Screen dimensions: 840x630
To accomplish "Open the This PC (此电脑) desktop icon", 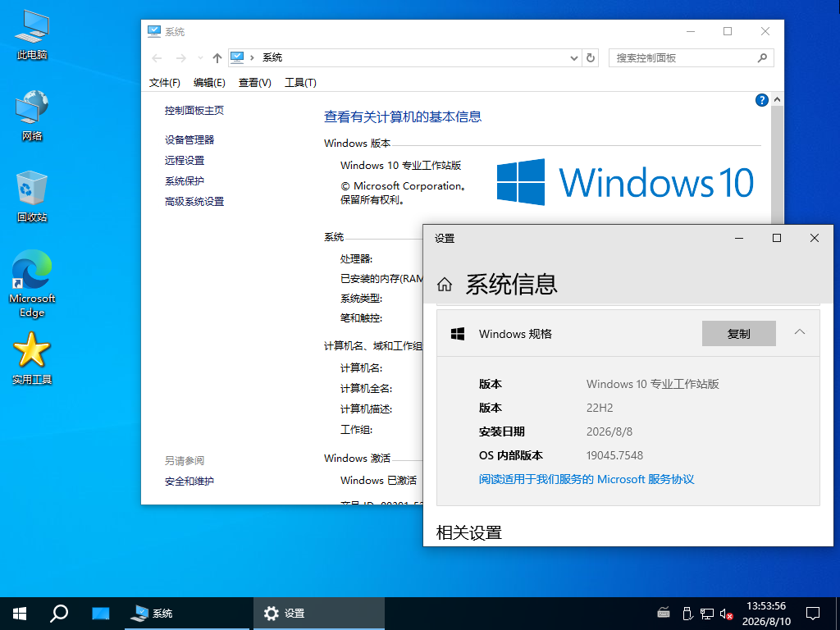I will [32, 34].
